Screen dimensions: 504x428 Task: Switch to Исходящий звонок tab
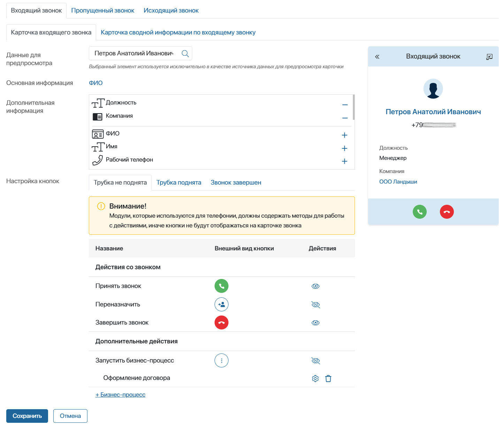click(x=171, y=10)
